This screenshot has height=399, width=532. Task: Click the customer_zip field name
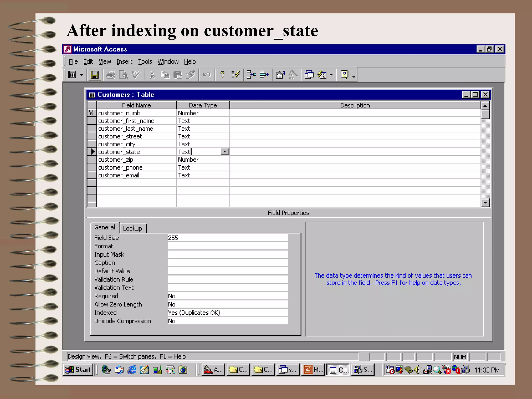pyautogui.click(x=116, y=160)
